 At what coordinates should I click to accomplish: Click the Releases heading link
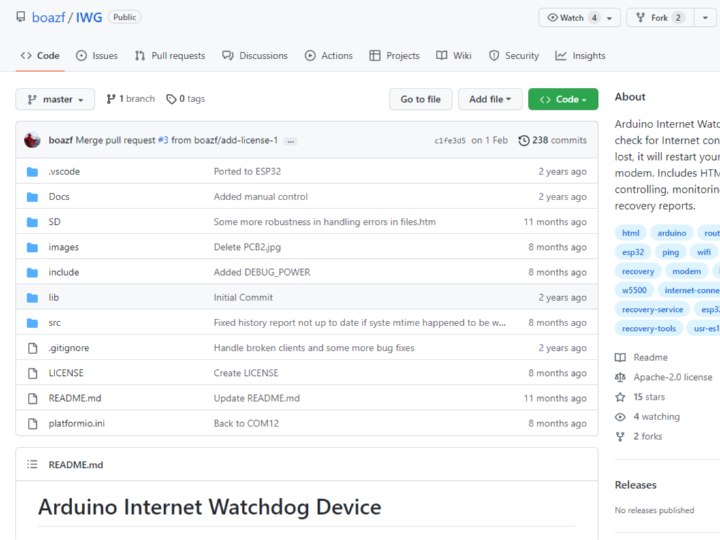coord(636,485)
